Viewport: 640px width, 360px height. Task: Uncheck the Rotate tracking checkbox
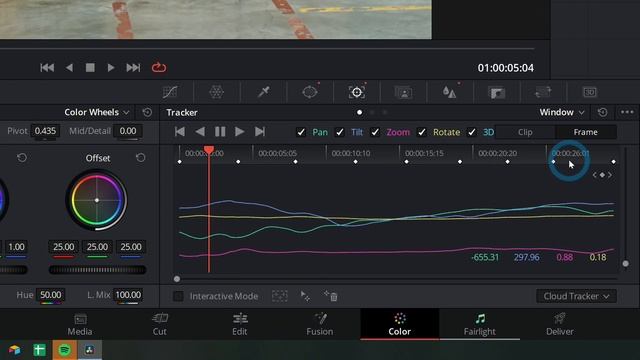point(422,132)
